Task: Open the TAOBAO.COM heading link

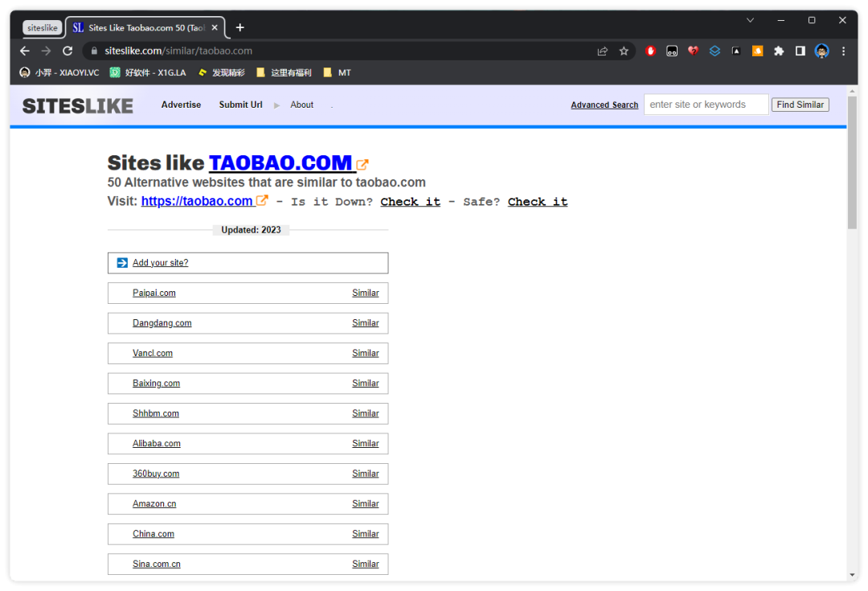Action: 280,163
